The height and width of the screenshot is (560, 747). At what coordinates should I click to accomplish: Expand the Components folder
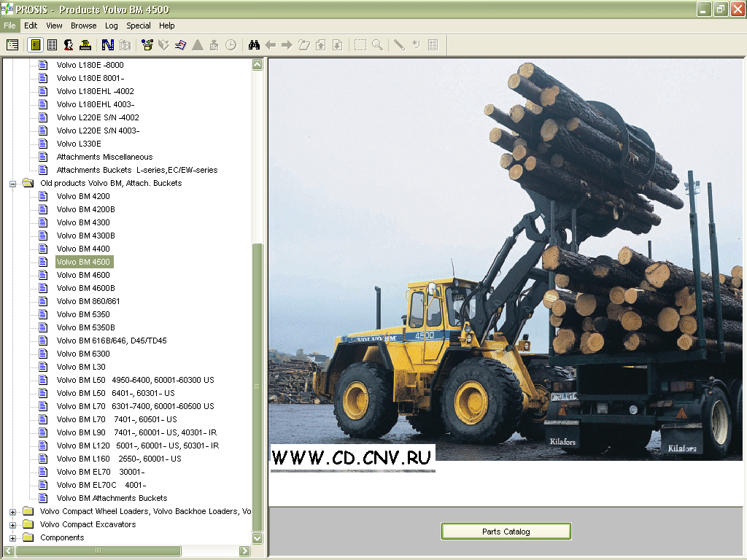tap(13, 538)
